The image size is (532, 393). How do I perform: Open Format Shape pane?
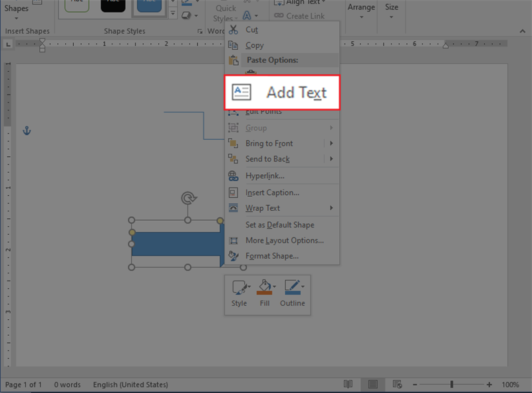pos(271,256)
